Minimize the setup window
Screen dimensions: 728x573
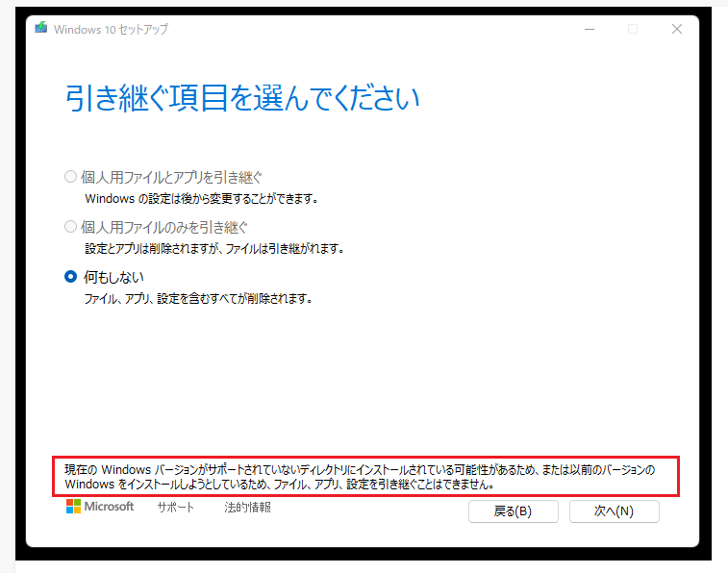pyautogui.click(x=590, y=29)
